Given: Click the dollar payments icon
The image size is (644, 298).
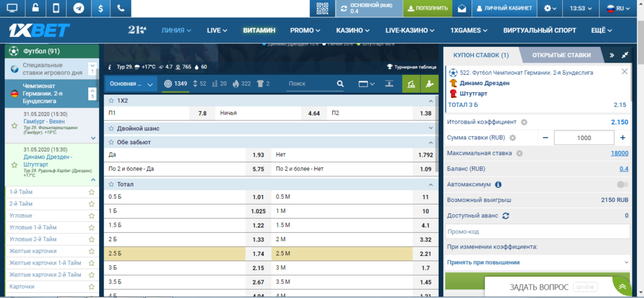Looking at the screenshot, I should (100, 8).
